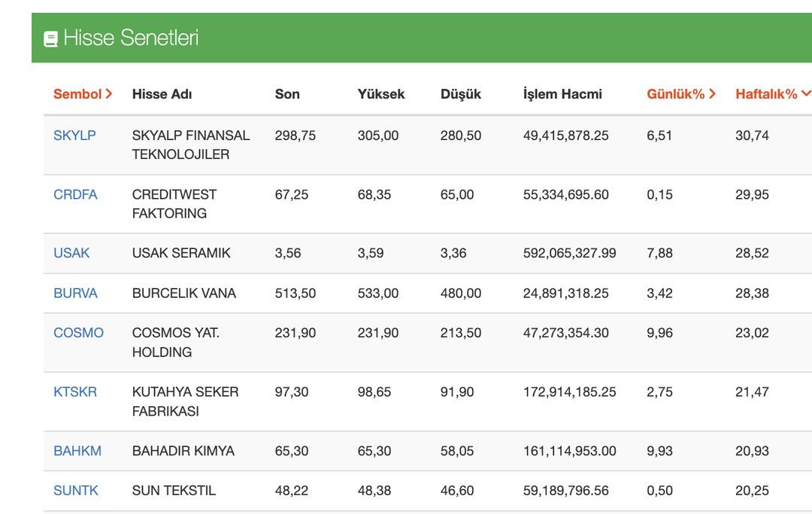Click the Yüksek column header
The image size is (812, 514).
[381, 94]
